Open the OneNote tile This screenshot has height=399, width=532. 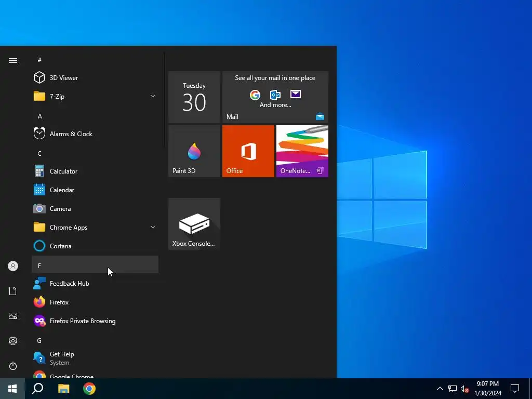tap(302, 151)
